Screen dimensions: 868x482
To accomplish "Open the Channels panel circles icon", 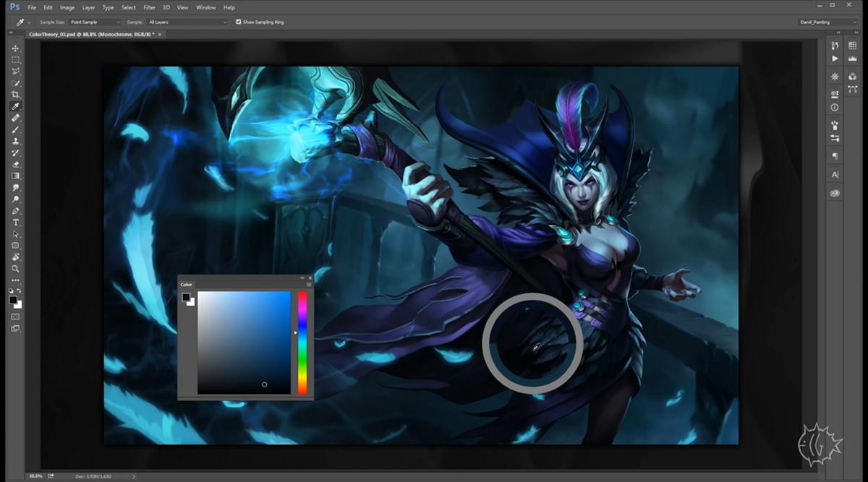I will pyautogui.click(x=852, y=77).
